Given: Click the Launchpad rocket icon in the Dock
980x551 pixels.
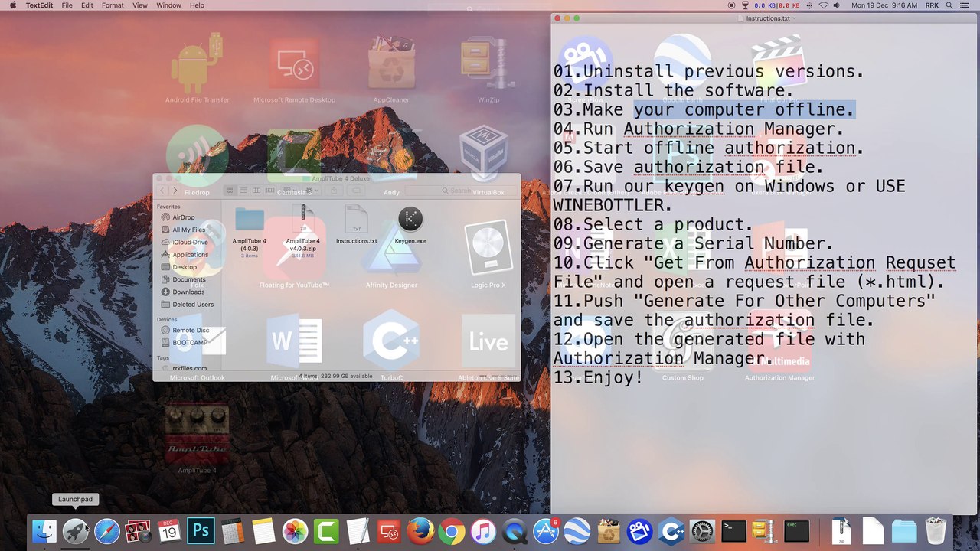Looking at the screenshot, I should click(x=76, y=531).
